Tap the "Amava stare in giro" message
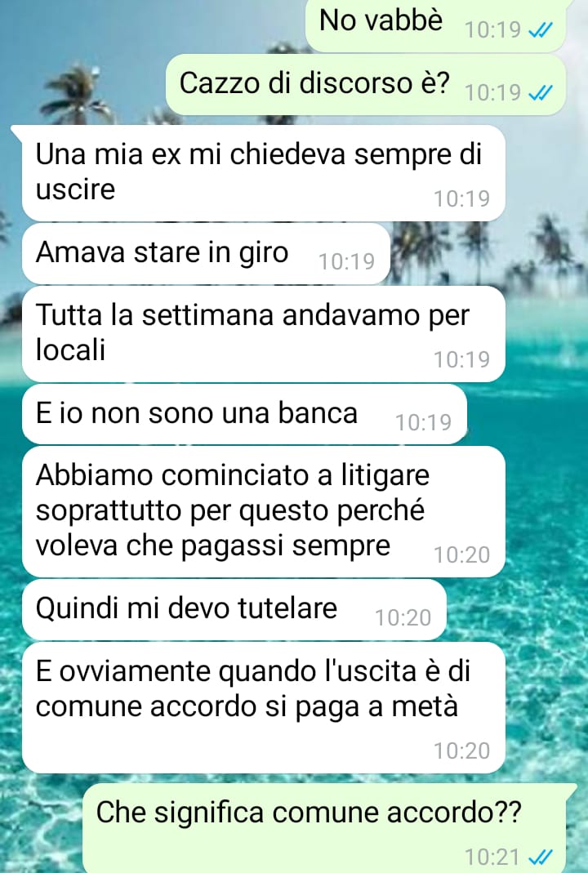The width and height of the screenshot is (588, 873). pyautogui.click(x=206, y=254)
